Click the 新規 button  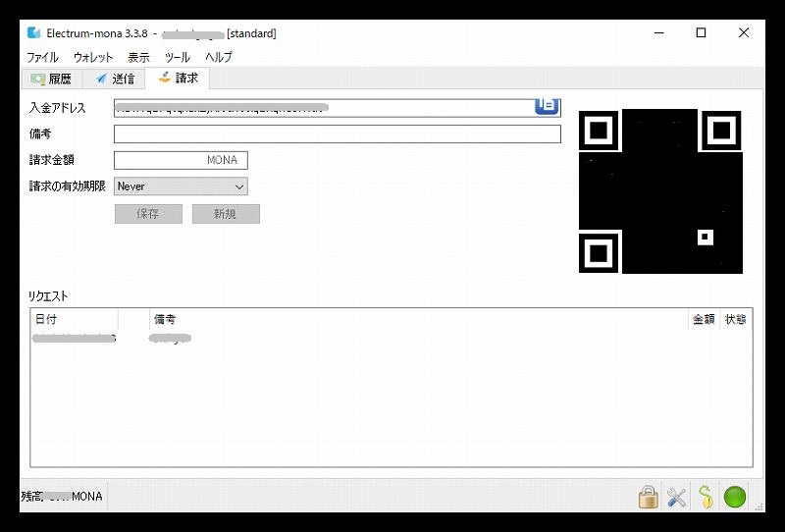226,214
